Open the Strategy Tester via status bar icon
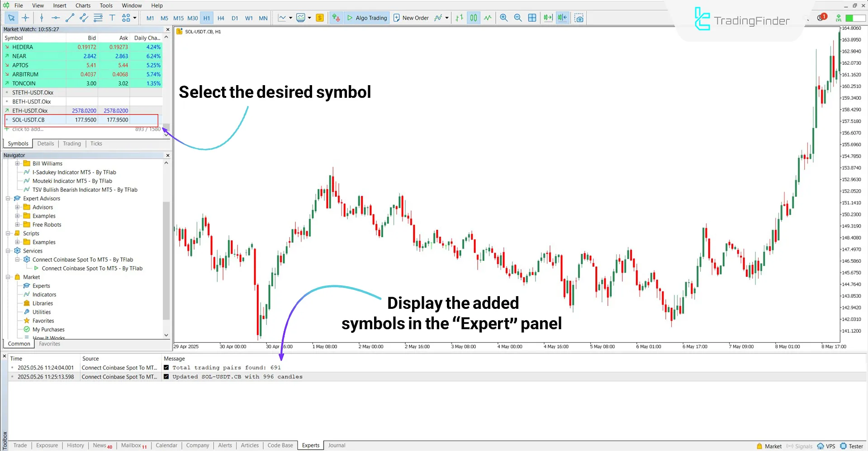The height and width of the screenshot is (451, 868). 854,446
